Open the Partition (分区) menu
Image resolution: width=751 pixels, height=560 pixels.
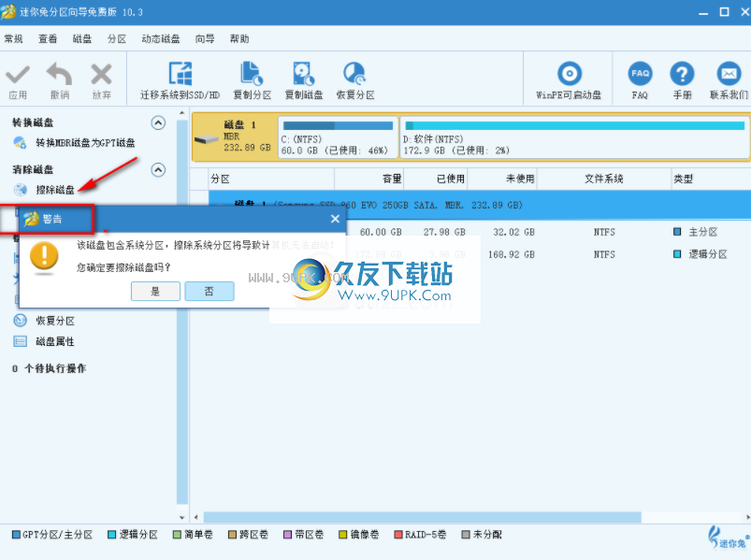click(x=116, y=38)
